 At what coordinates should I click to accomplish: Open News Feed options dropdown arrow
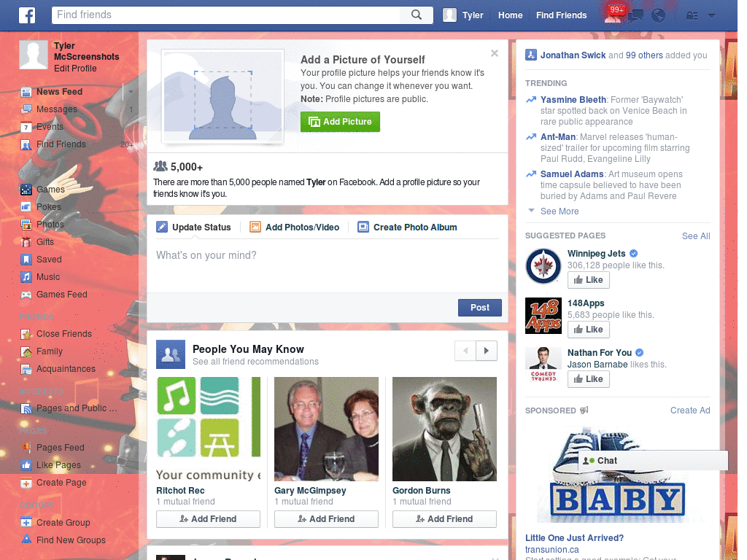(x=131, y=91)
